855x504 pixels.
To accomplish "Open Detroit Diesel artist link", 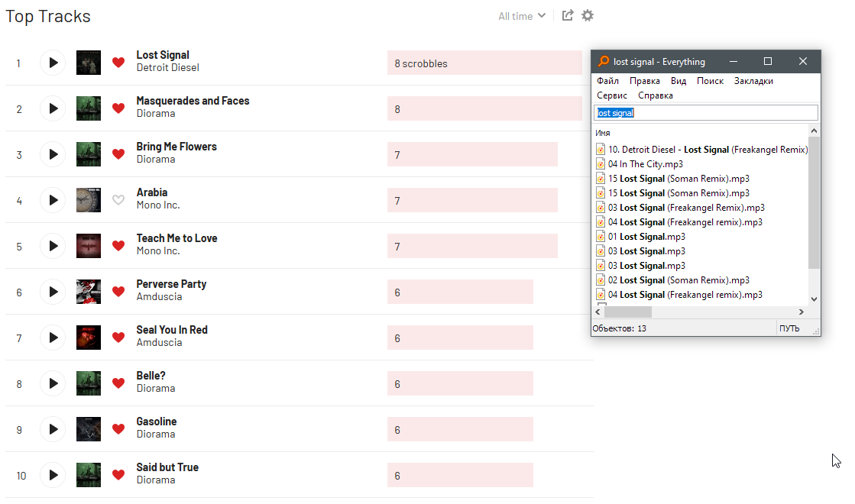I will (x=168, y=67).
